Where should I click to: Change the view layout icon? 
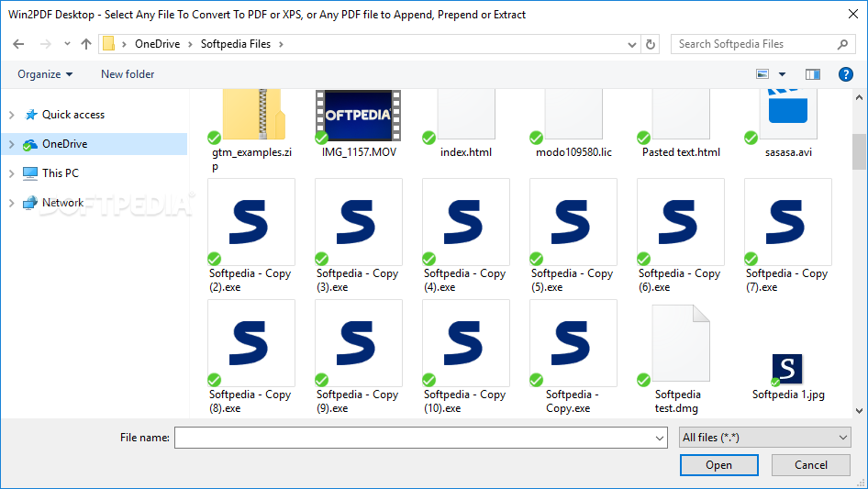762,74
